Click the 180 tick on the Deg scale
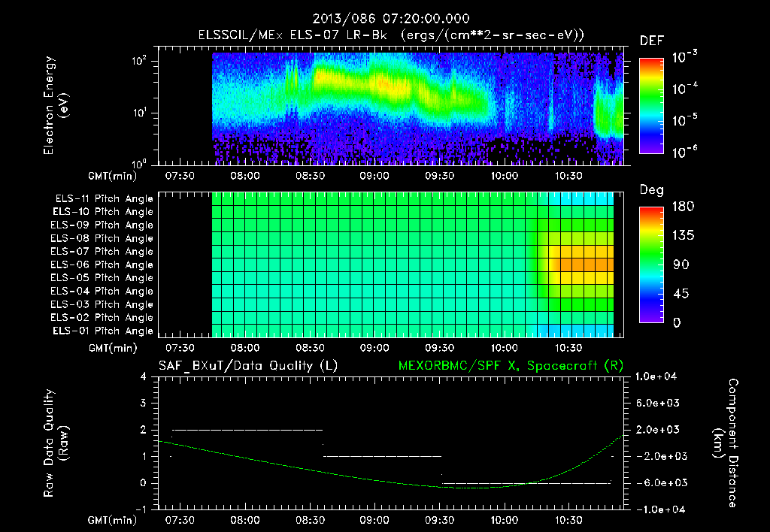Image resolution: width=770 pixels, height=532 pixels. coord(683,207)
